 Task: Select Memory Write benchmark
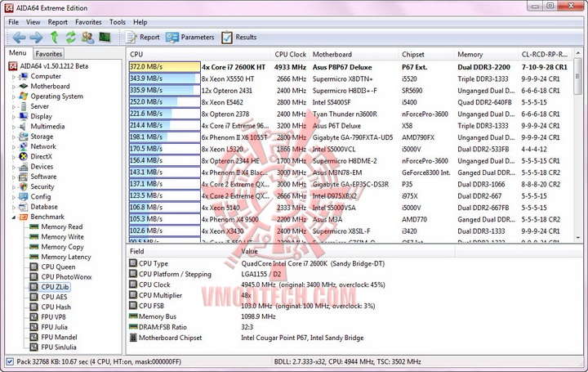(x=62, y=237)
